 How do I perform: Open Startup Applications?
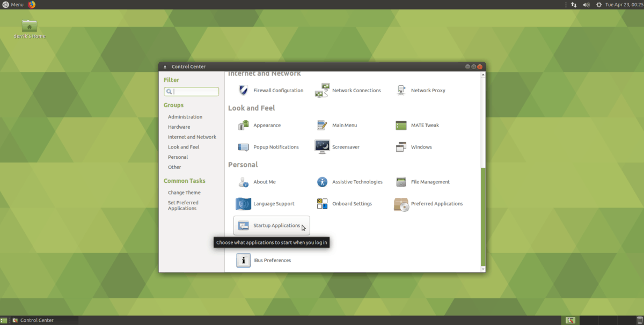(x=272, y=226)
